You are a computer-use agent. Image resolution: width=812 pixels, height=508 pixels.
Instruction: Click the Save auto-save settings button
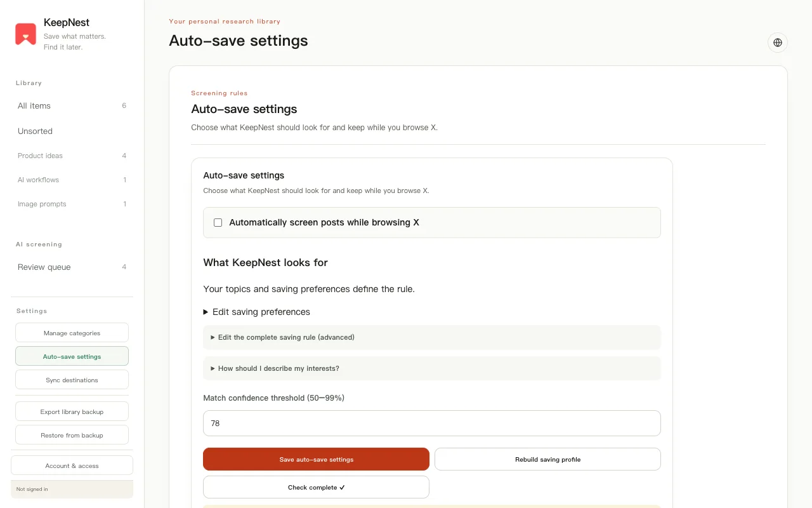click(x=316, y=459)
